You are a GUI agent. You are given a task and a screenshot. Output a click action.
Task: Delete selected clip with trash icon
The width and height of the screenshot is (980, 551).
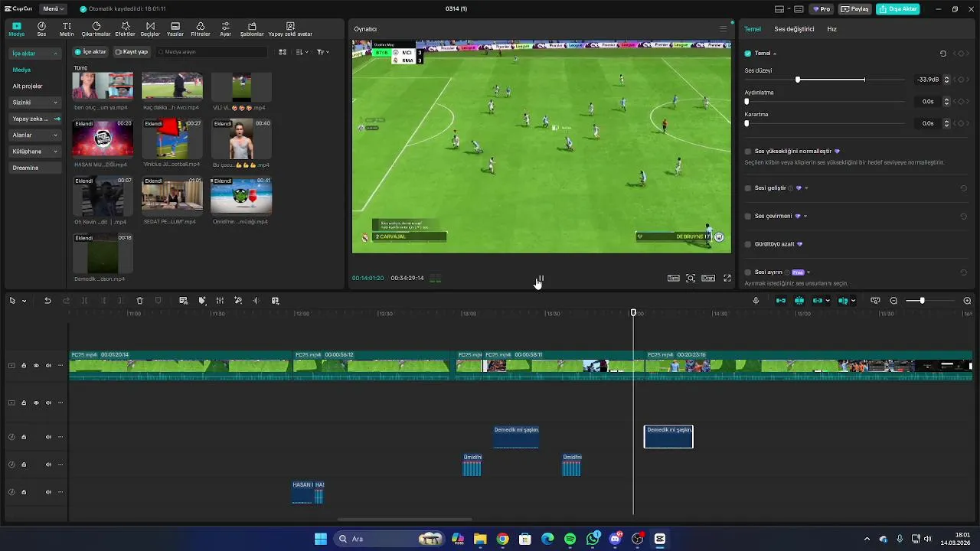click(x=139, y=301)
